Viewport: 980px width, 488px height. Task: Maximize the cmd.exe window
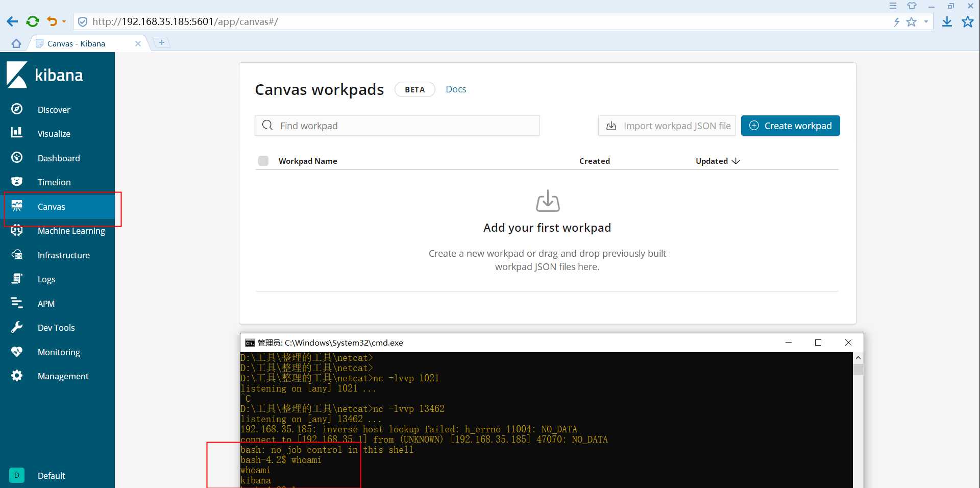[x=818, y=343]
